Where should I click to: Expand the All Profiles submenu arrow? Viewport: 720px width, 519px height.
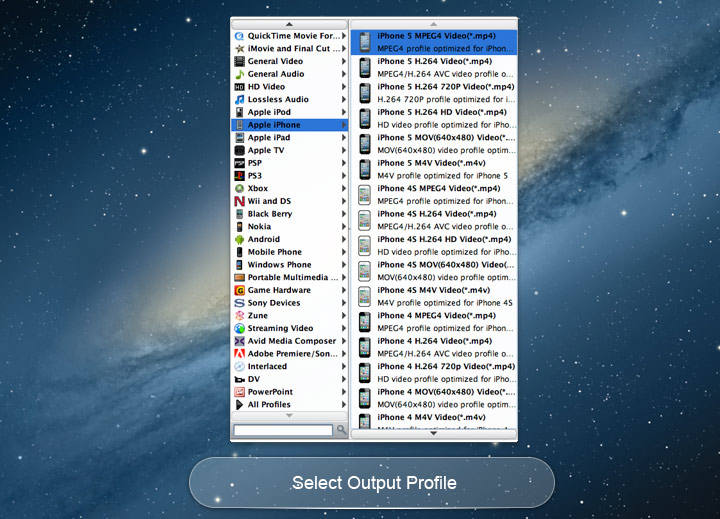click(x=343, y=405)
